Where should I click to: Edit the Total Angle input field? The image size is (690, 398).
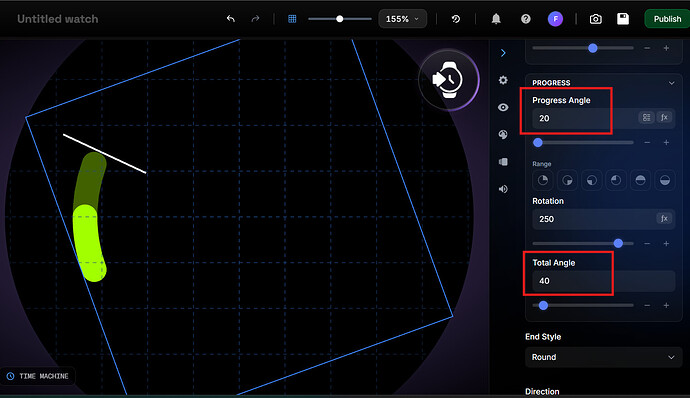[603, 281]
